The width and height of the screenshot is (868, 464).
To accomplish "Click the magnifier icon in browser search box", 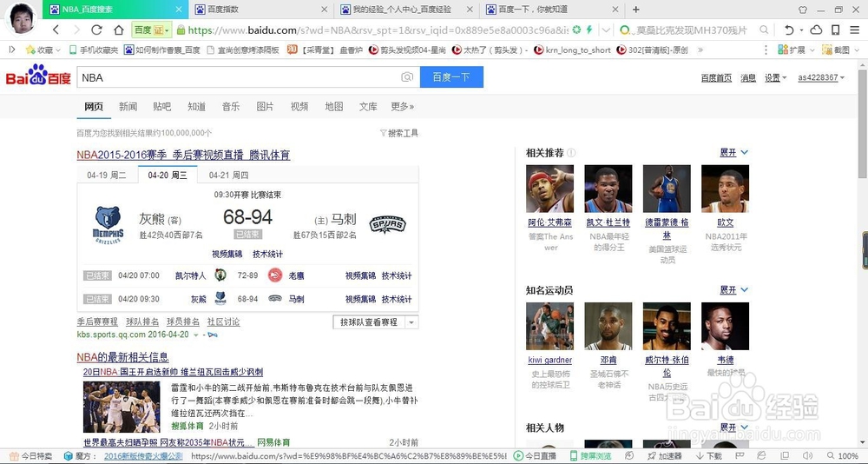I will click(x=764, y=30).
